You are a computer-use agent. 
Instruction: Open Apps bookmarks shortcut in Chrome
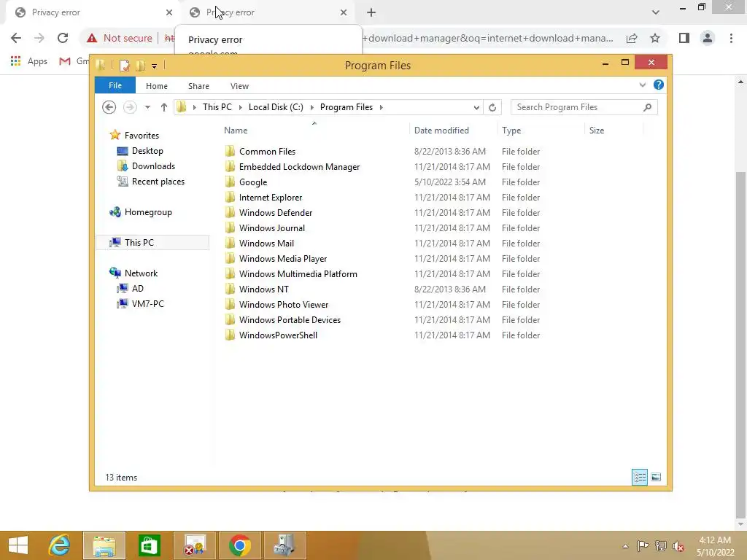(29, 61)
